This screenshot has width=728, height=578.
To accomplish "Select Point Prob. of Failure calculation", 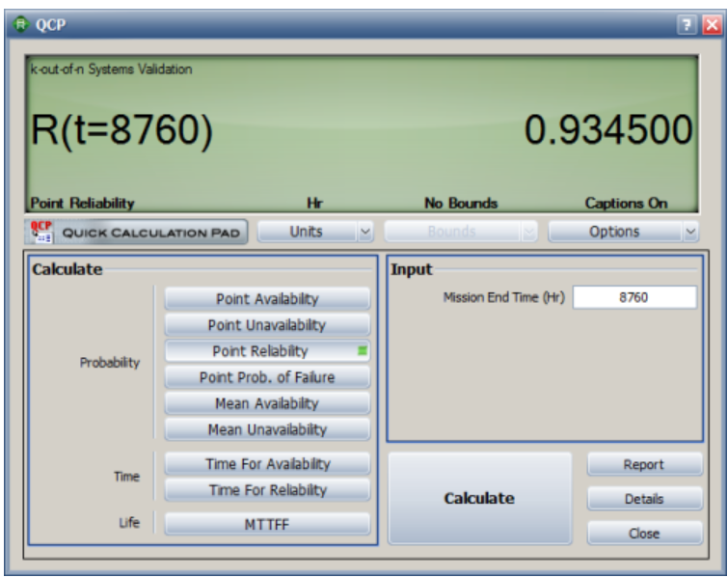I will 267,377.
